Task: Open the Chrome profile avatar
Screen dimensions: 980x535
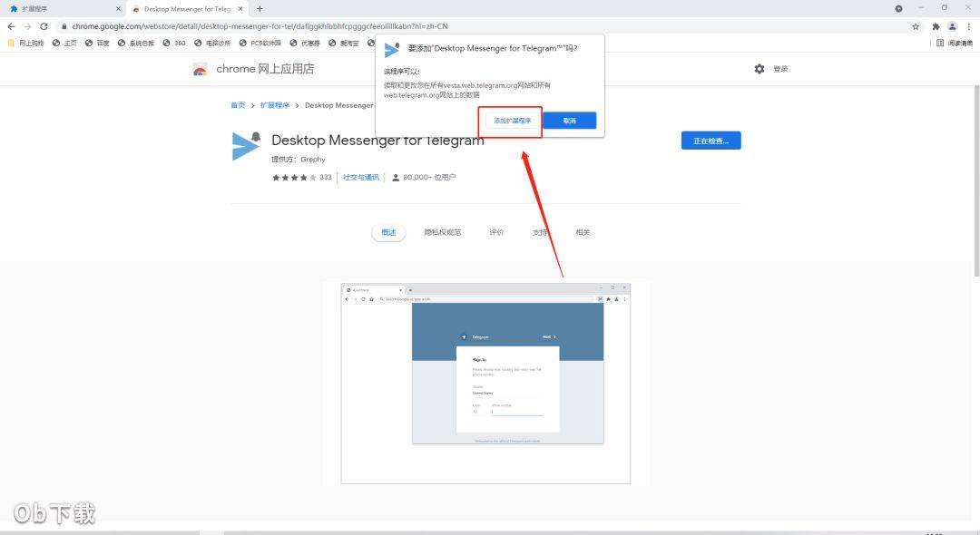Action: pos(952,26)
